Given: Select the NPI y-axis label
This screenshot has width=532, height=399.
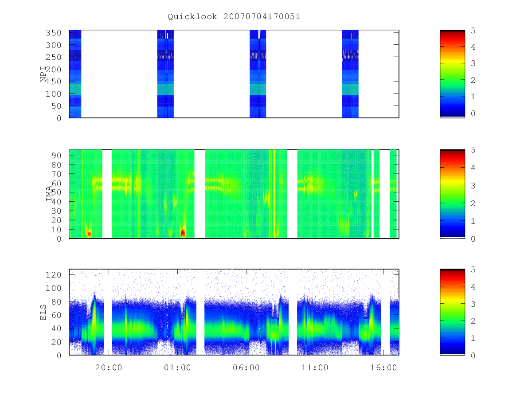Looking at the screenshot, I should click(43, 74).
